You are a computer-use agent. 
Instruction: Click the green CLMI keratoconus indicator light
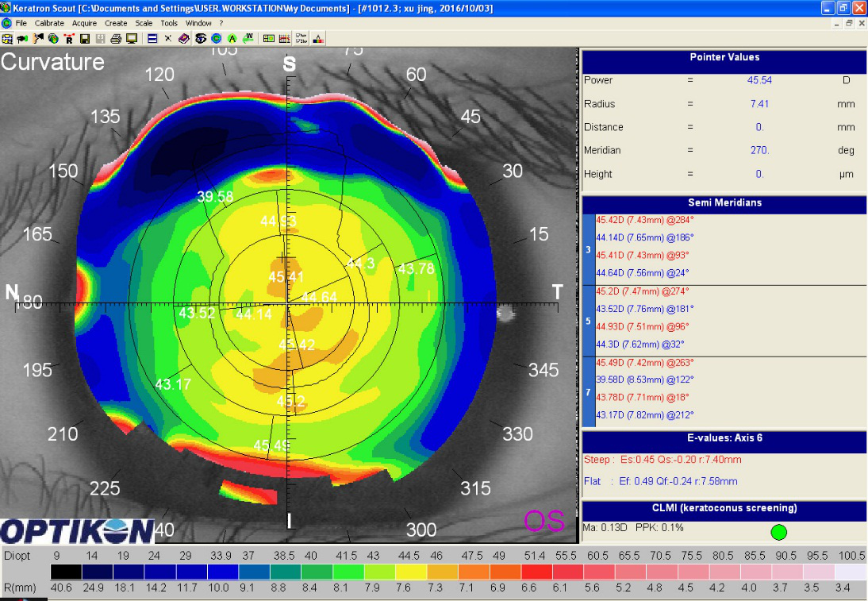tap(778, 532)
